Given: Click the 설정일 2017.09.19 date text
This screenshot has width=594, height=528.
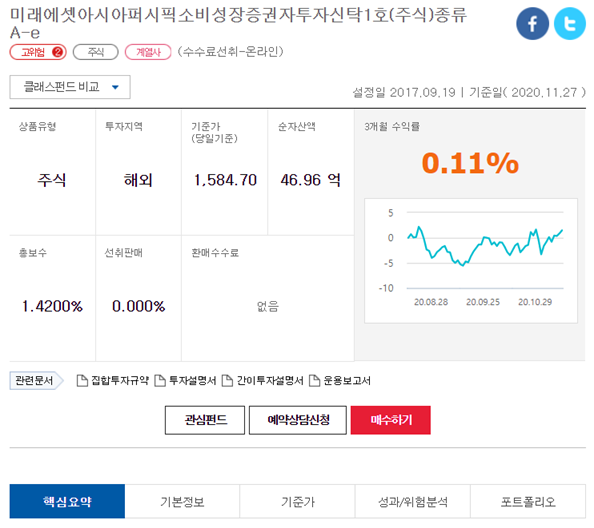Looking at the screenshot, I should click(x=404, y=92).
